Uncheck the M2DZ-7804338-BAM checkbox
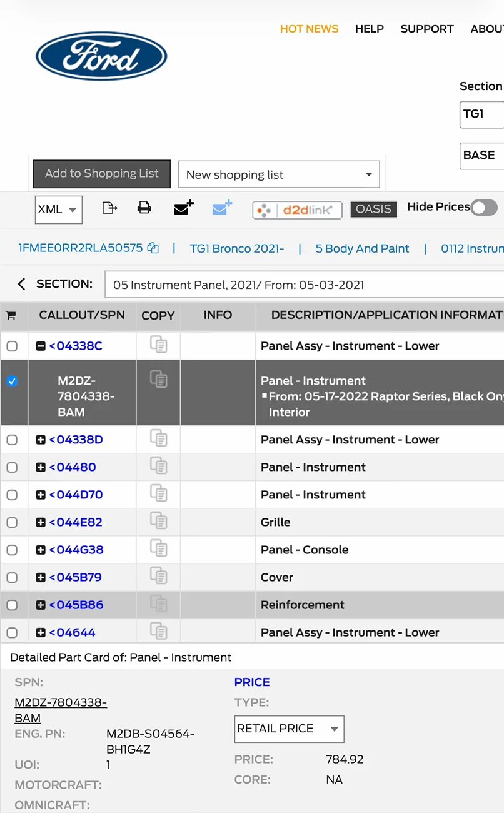This screenshot has width=504, height=813. [x=12, y=381]
